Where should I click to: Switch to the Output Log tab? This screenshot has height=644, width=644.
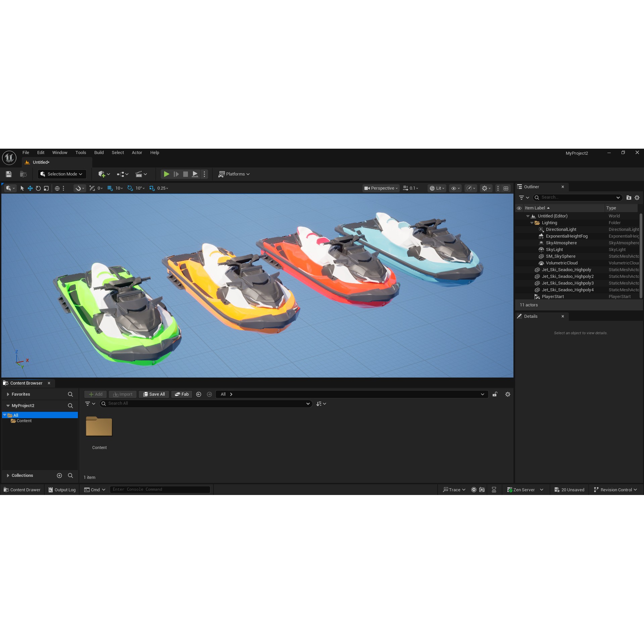click(x=62, y=490)
